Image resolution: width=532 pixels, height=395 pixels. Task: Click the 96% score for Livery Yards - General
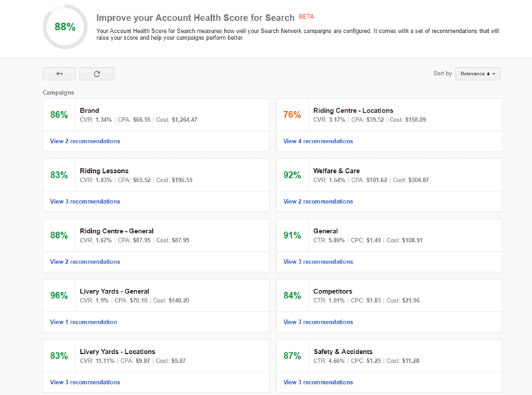coord(59,296)
